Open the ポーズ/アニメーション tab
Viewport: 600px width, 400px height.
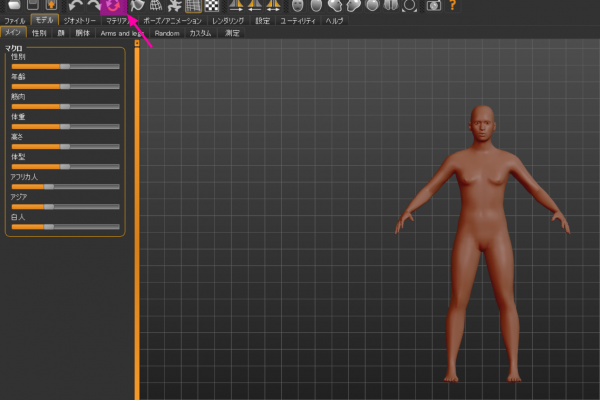[x=172, y=21]
